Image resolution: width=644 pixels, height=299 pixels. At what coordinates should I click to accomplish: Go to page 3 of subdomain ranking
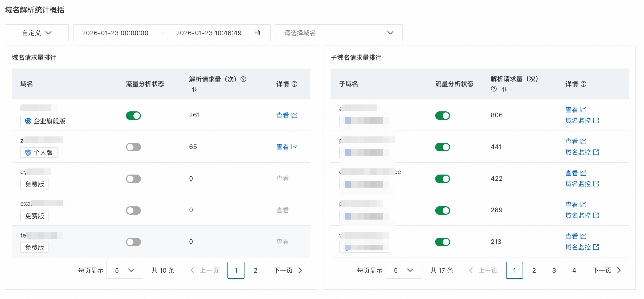(x=554, y=270)
